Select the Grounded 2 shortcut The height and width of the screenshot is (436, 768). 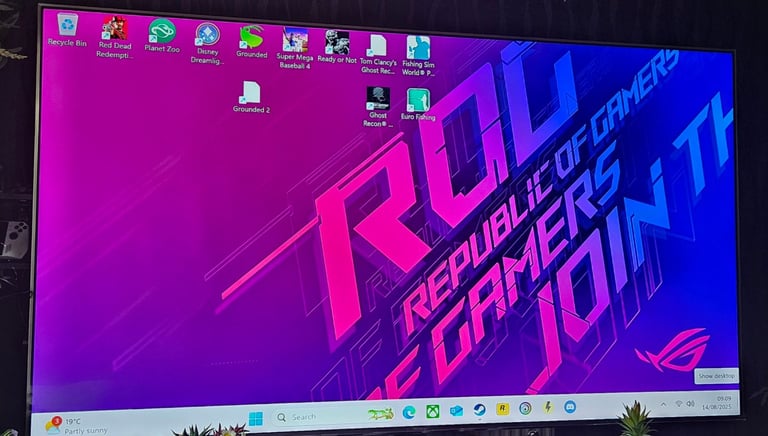coord(251,97)
